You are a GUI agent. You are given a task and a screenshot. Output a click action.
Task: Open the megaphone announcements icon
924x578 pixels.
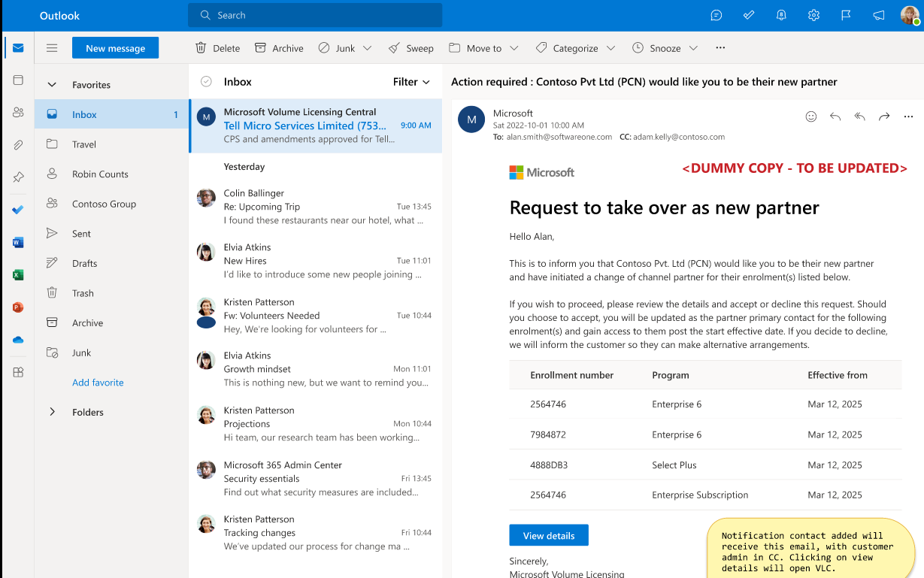click(x=878, y=15)
